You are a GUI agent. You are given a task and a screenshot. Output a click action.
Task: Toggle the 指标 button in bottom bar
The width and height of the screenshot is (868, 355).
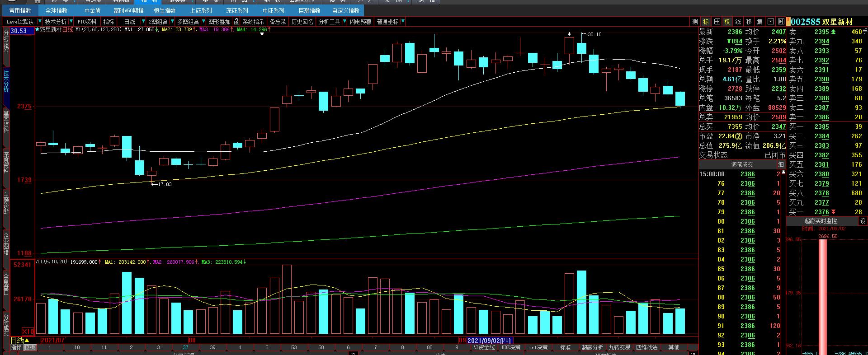point(16,348)
